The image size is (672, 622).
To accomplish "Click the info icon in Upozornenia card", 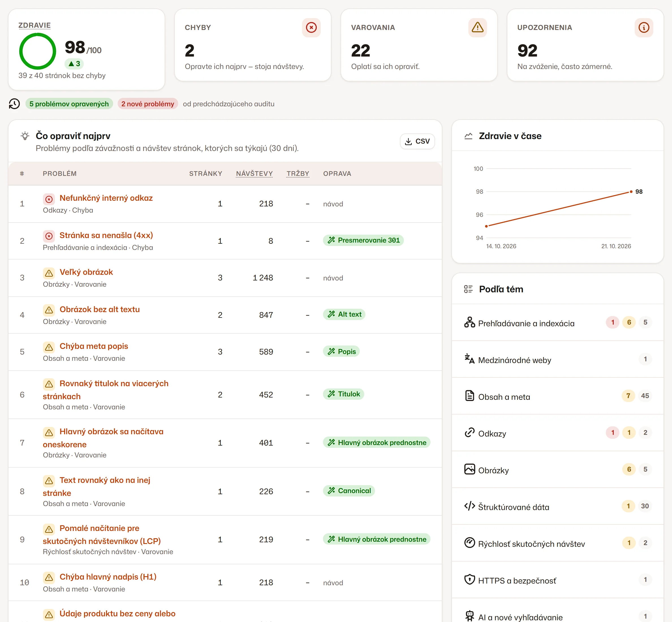I will pyautogui.click(x=644, y=28).
